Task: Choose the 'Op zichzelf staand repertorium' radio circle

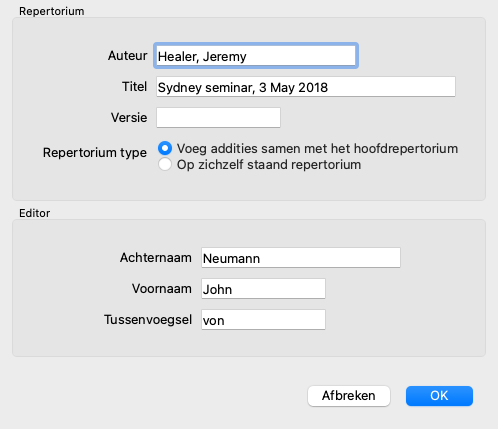Action: tap(165, 164)
